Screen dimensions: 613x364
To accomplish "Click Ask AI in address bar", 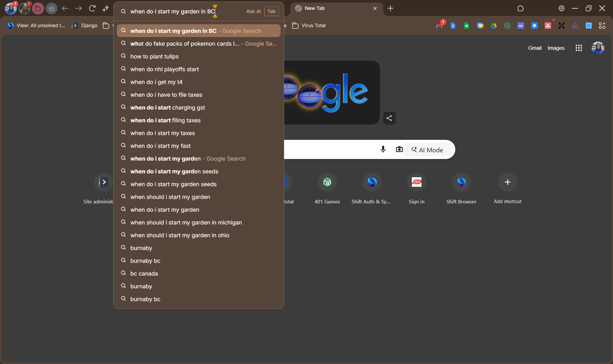I will 254,11.
